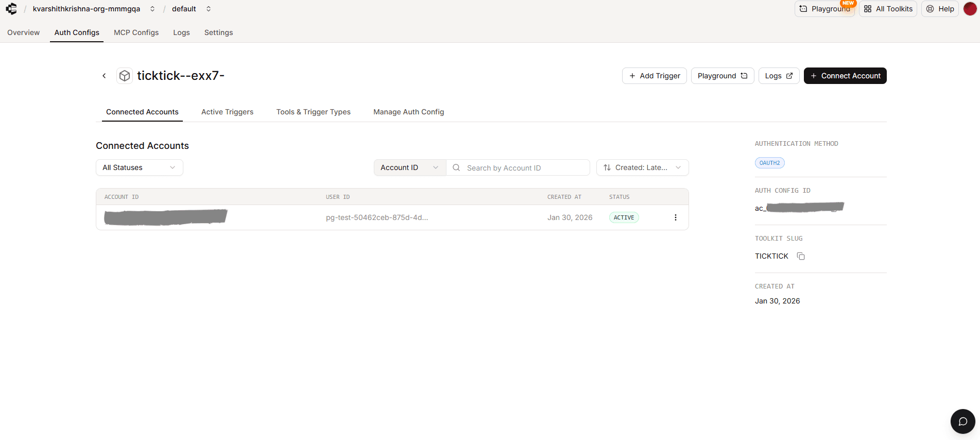This screenshot has width=980, height=440.
Task: Open the Account ID search-type dropdown
Action: pos(410,167)
